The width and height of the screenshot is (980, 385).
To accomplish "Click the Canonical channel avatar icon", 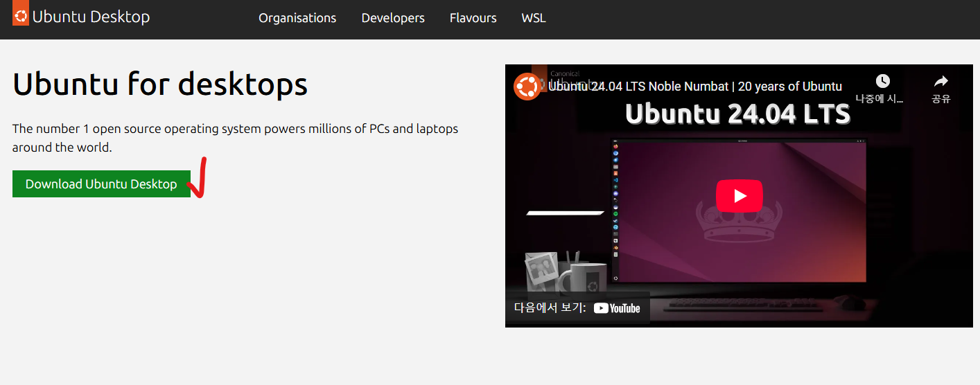I will (527, 86).
